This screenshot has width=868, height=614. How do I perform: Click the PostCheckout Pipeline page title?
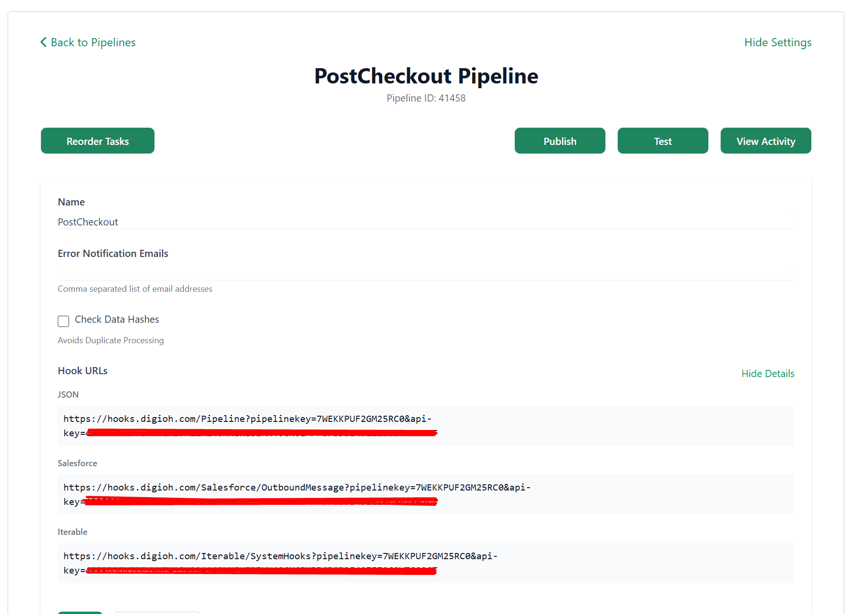(426, 76)
